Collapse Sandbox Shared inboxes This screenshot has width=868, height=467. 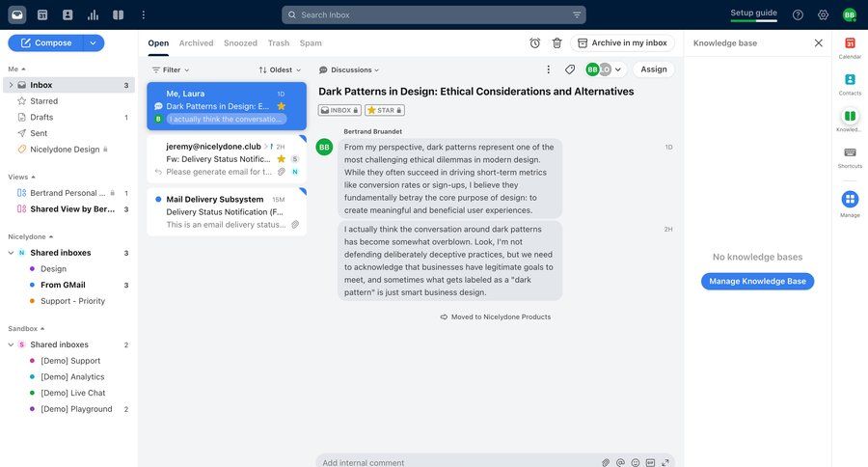[11, 344]
